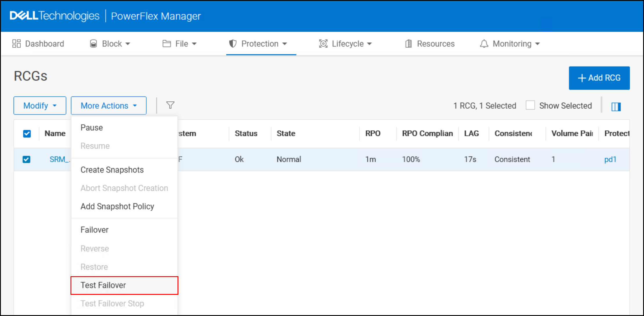The image size is (644, 316).
Task: Select Add Snapshot Policy entry
Action: [124, 206]
